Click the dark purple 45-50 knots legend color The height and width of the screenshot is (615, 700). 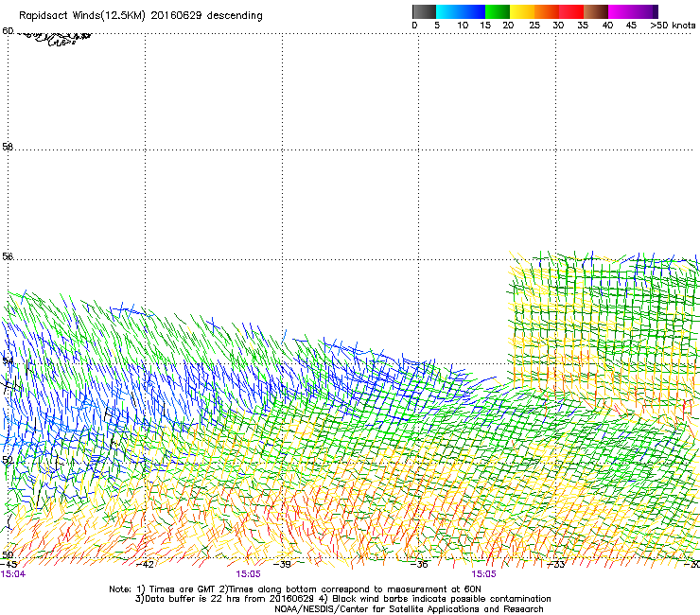coord(645,11)
